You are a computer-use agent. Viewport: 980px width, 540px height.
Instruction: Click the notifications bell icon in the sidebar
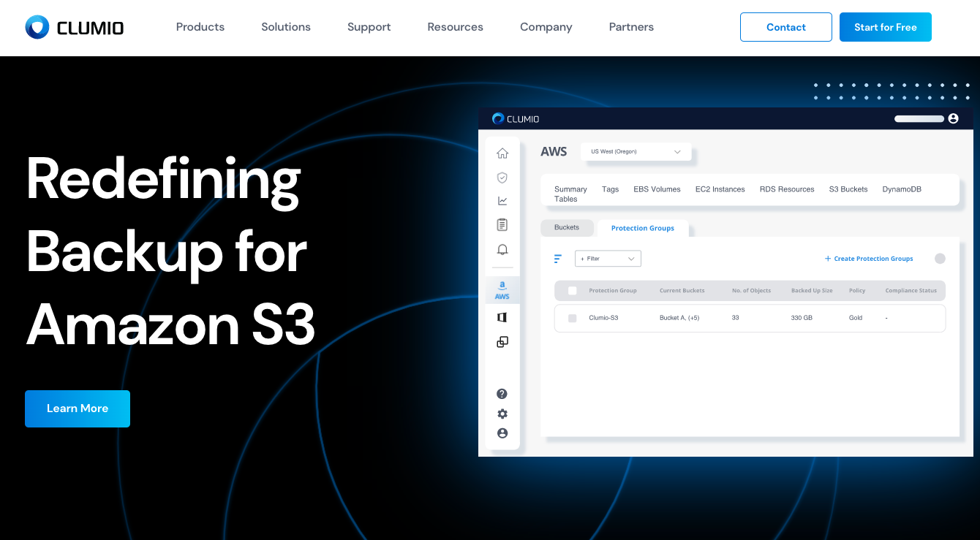coord(502,250)
